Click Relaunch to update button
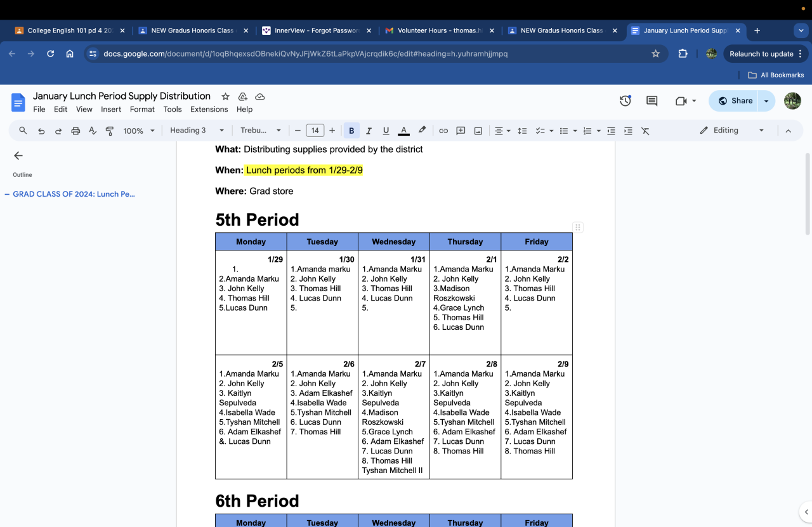 pyautogui.click(x=766, y=54)
